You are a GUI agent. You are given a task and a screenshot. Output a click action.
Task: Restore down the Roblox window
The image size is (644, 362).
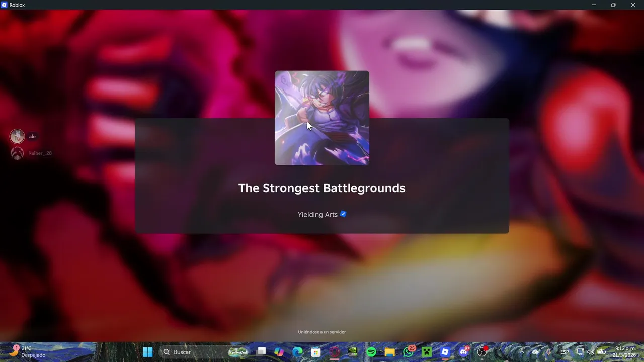(613, 5)
